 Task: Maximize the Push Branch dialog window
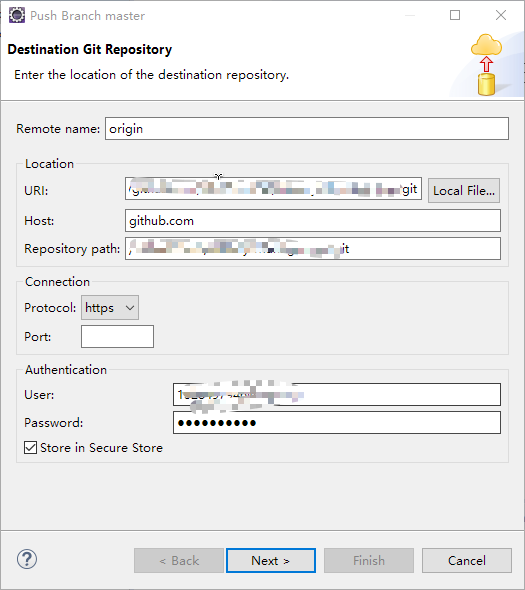(x=455, y=15)
